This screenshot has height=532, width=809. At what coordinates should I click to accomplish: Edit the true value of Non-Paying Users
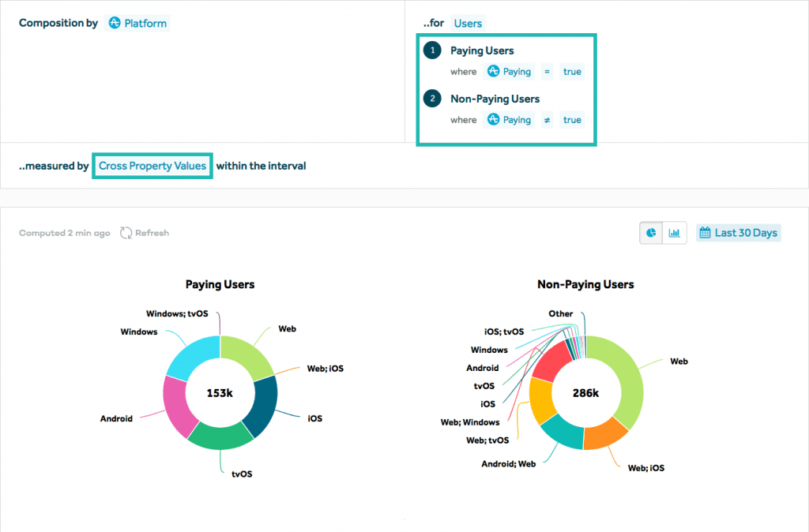click(x=572, y=120)
